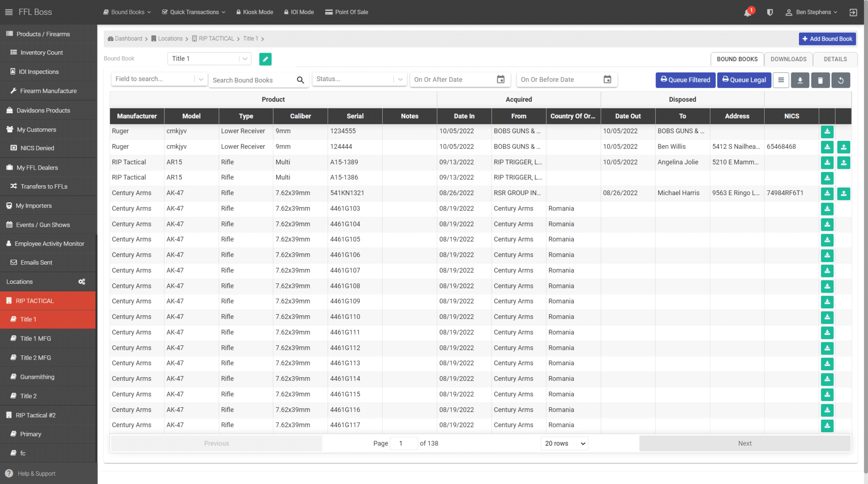Switch to the Details tab
Image resolution: width=868 pixels, height=484 pixels.
(835, 59)
